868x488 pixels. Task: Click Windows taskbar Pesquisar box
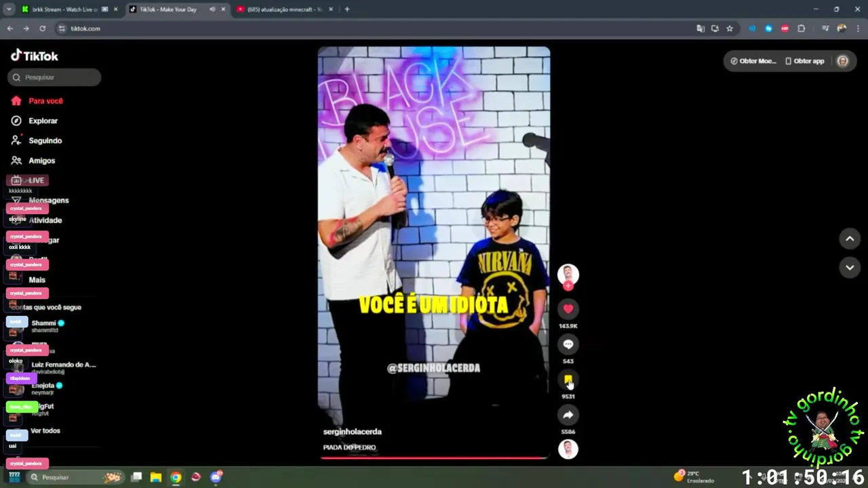(x=76, y=477)
